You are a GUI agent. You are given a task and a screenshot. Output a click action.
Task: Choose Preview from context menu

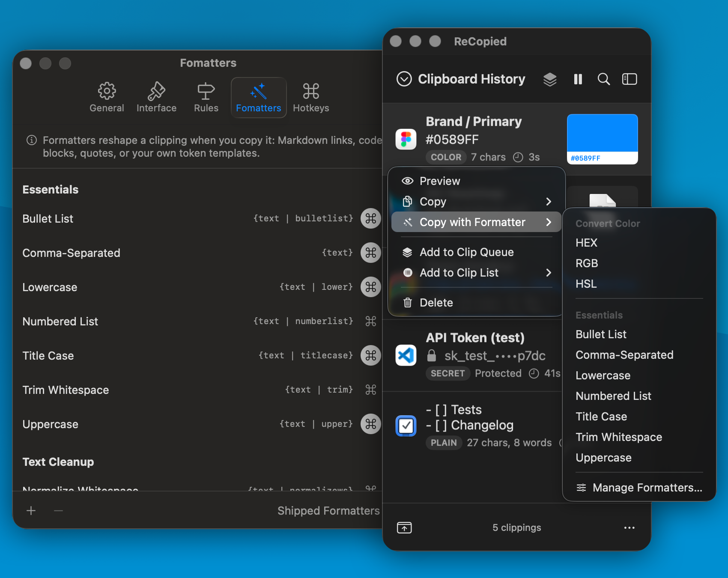tap(476, 181)
